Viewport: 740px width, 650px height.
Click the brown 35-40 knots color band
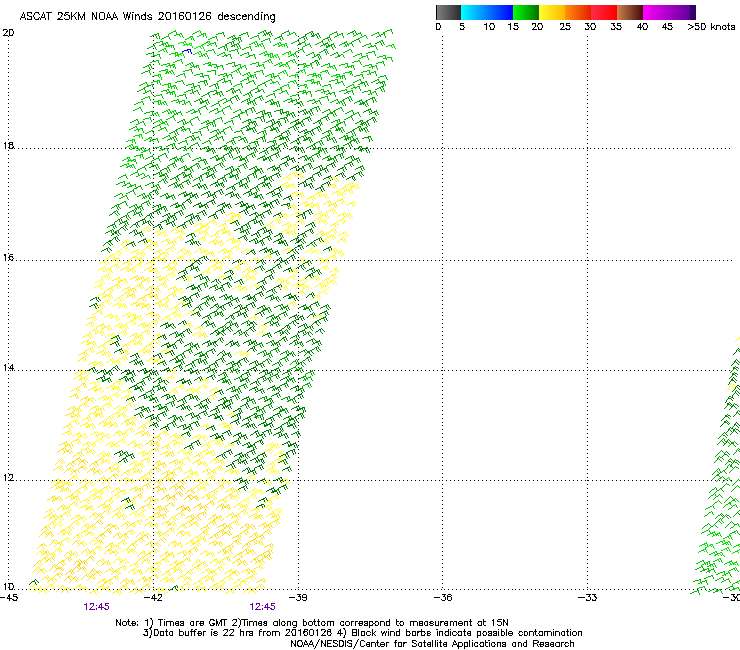click(x=630, y=12)
